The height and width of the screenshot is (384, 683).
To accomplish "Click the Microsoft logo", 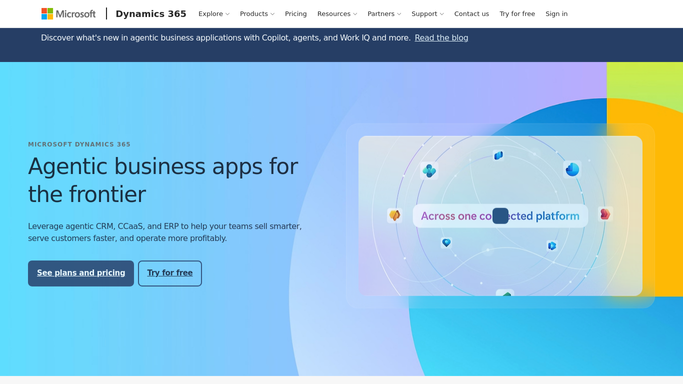I will tap(68, 14).
